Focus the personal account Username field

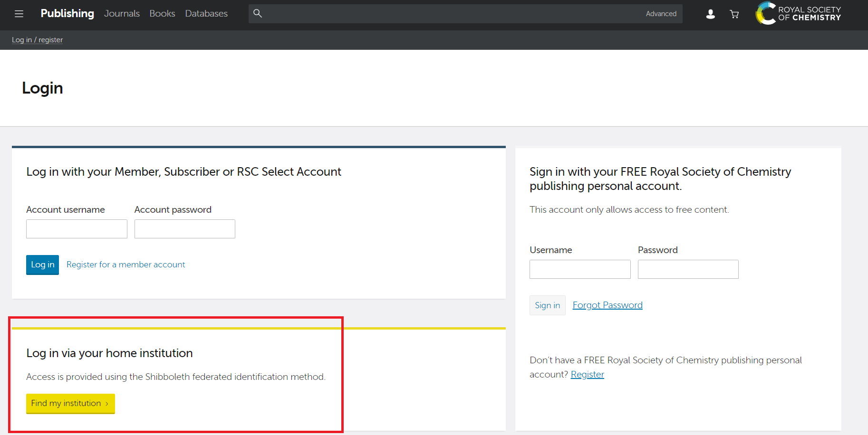point(579,269)
